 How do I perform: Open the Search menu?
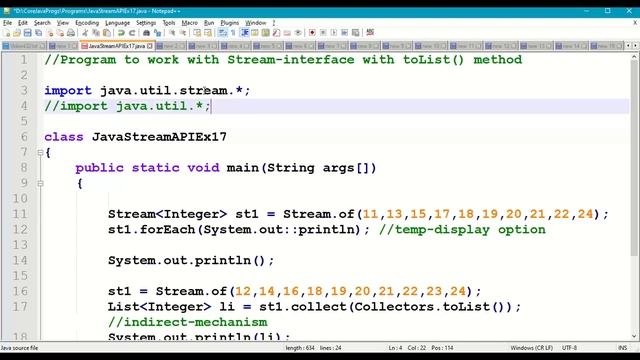pyautogui.click(x=42, y=23)
